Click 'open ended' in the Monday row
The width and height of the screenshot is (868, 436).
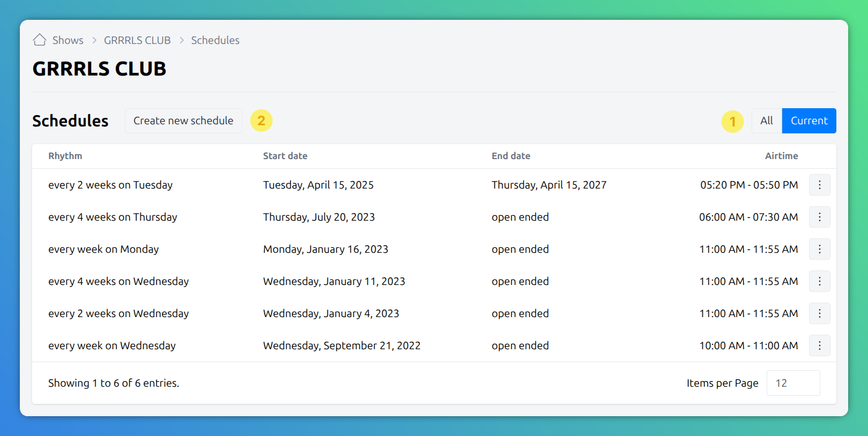520,249
